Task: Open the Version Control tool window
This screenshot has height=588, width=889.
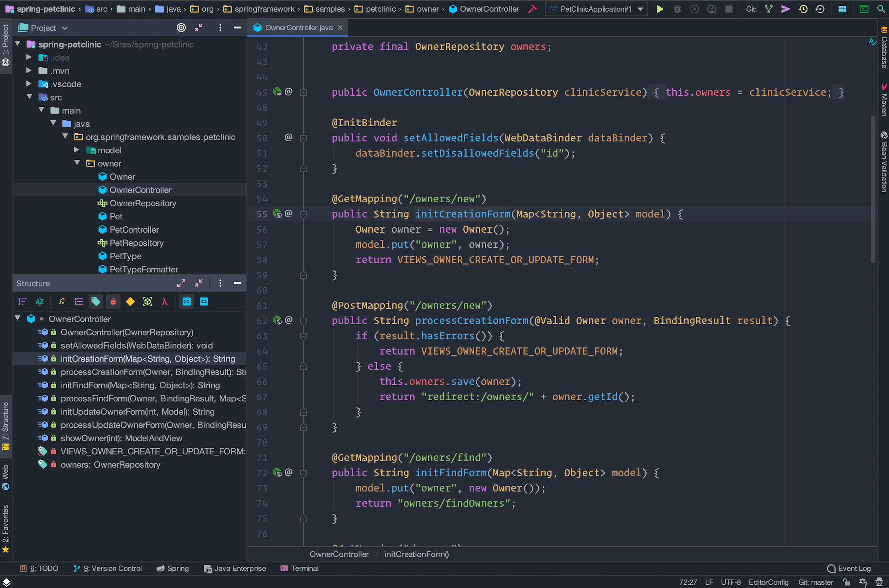Action: click(108, 568)
